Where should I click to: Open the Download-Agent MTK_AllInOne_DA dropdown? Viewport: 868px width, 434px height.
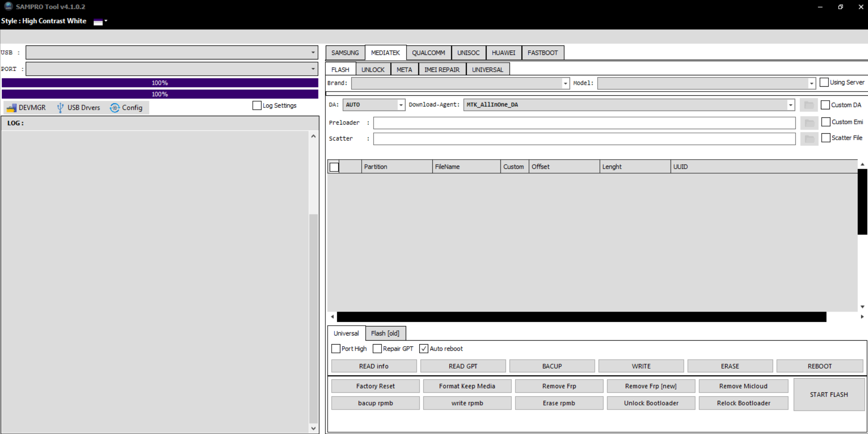[x=790, y=105]
